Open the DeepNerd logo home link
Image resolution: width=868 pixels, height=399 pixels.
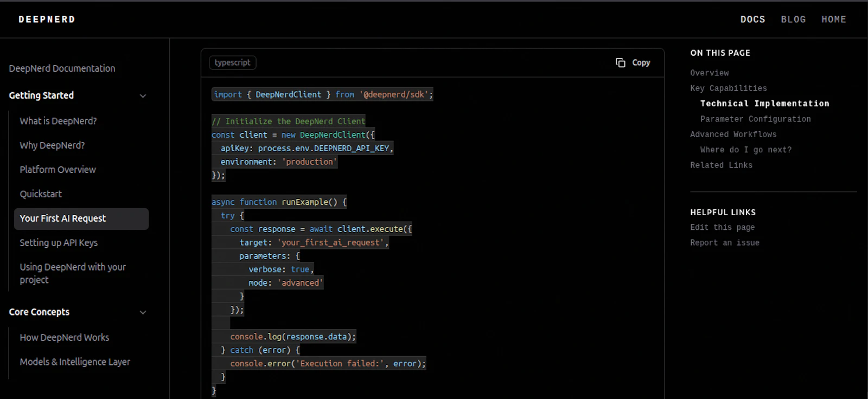47,20
